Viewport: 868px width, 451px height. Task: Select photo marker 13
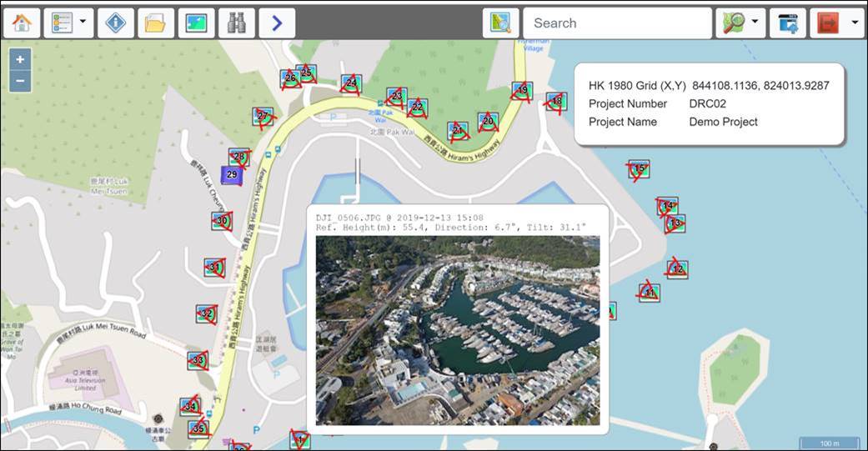(x=675, y=223)
